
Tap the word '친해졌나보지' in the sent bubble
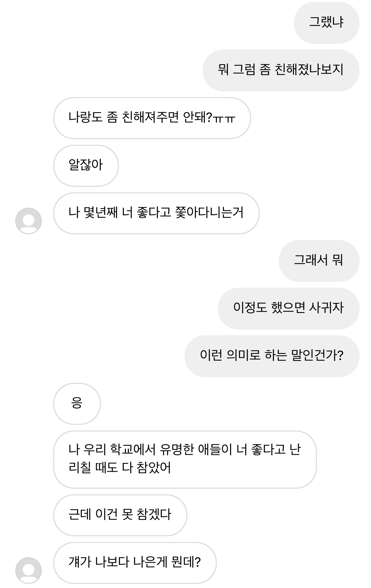(x=309, y=70)
